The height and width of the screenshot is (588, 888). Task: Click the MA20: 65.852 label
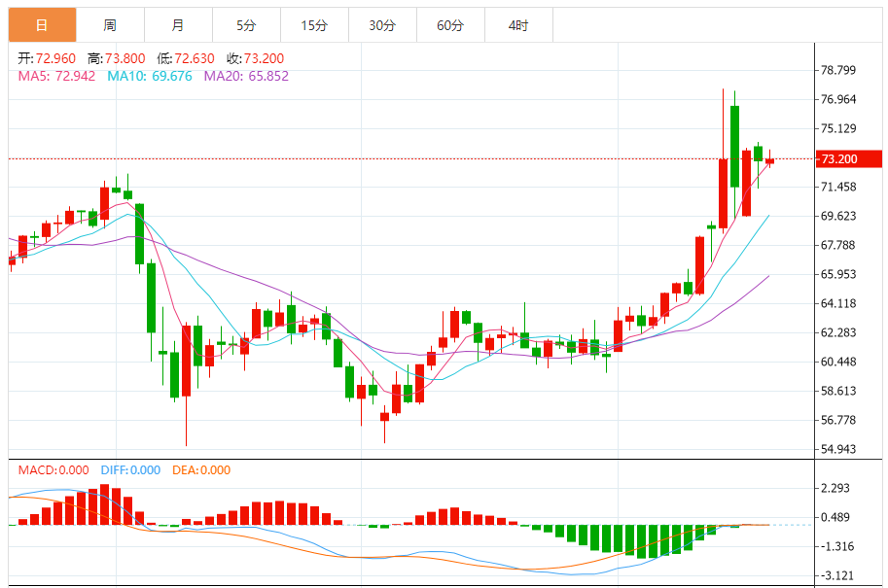[x=246, y=76]
